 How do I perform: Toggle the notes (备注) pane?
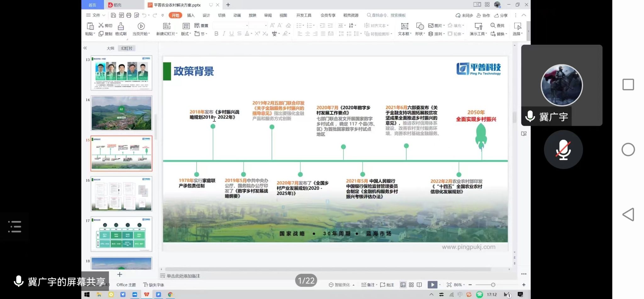pyautogui.click(x=368, y=285)
